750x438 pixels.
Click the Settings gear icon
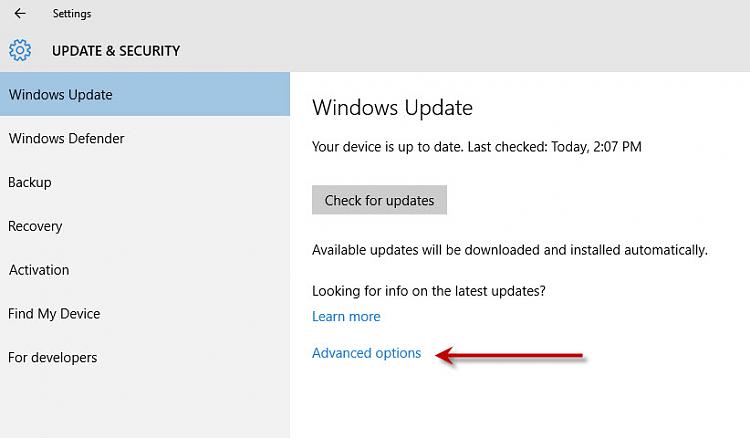click(x=20, y=50)
